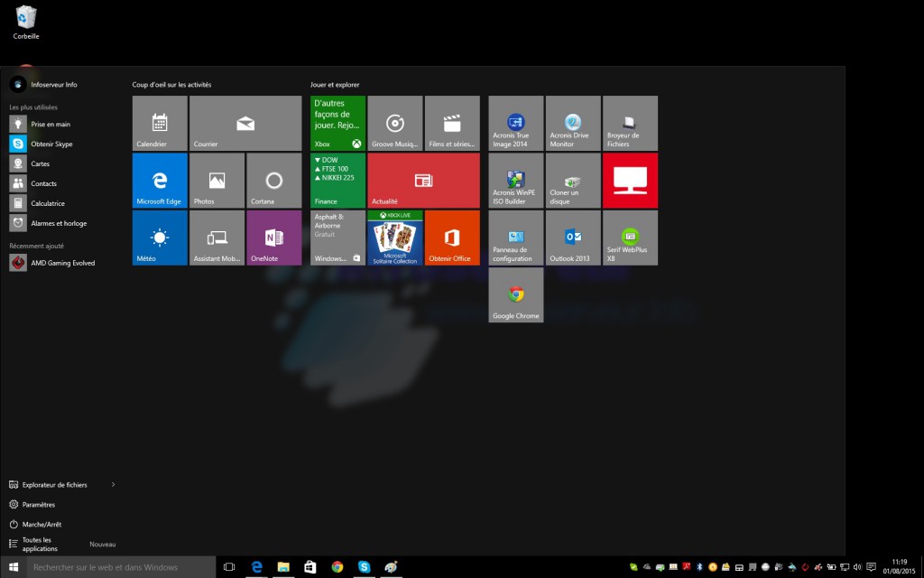
Task: Open the Serif WebPlus X8 tile
Action: [630, 238]
